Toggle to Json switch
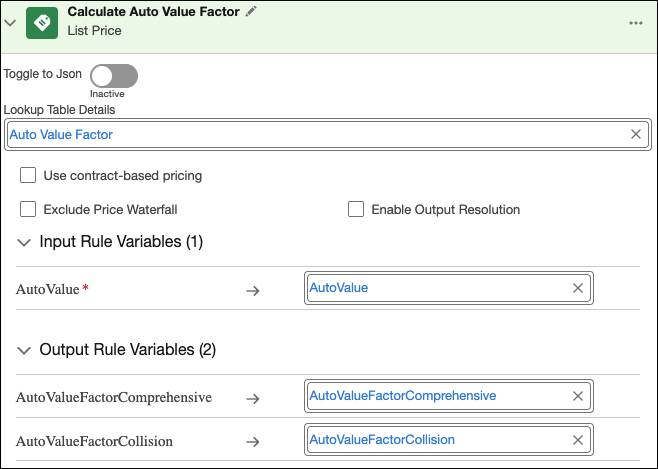658x469 pixels. (x=114, y=76)
